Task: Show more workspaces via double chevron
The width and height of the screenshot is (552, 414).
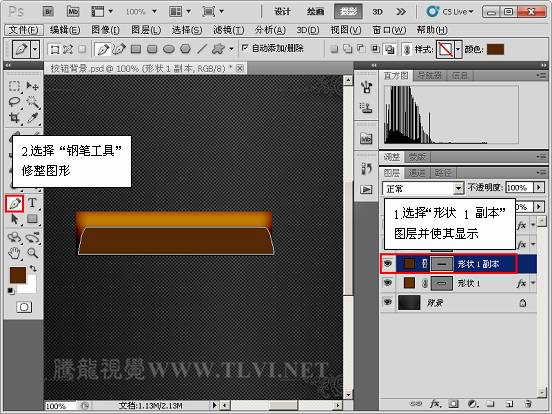Action: click(x=401, y=12)
